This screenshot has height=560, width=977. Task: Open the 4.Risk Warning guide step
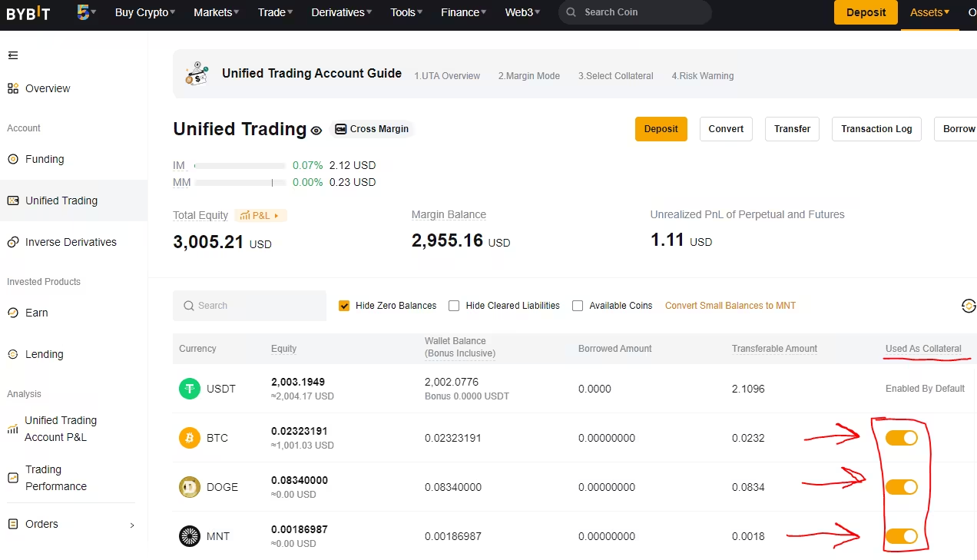coord(703,76)
